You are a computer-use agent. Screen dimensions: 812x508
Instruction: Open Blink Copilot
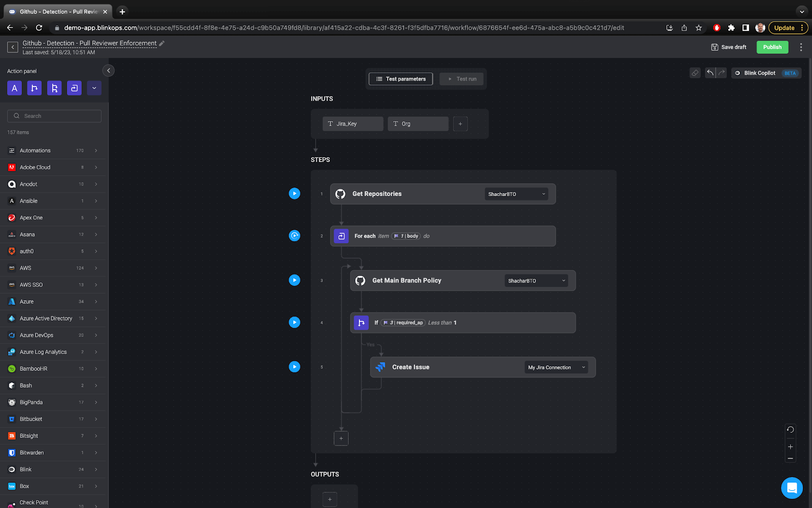[x=759, y=73]
